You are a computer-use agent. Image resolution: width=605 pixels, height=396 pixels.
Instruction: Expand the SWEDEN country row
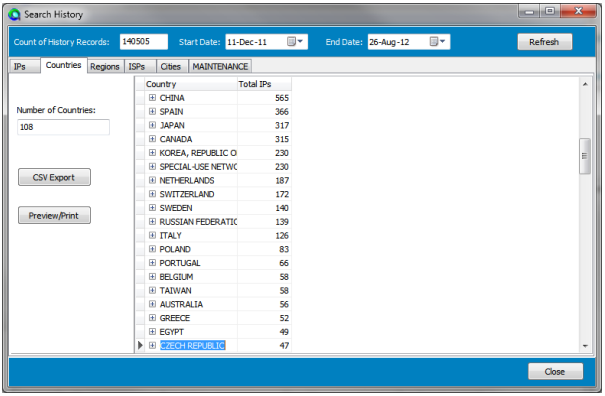[152, 208]
